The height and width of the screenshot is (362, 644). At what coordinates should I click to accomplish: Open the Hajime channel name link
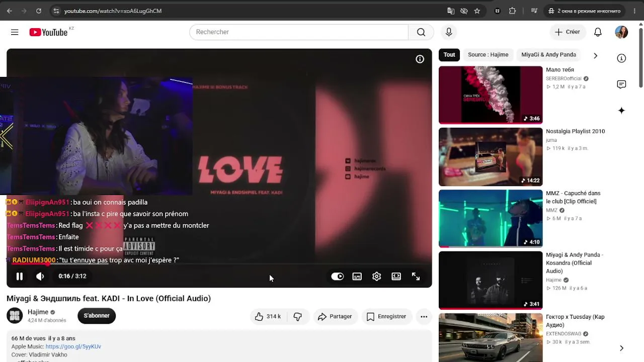[x=38, y=312]
